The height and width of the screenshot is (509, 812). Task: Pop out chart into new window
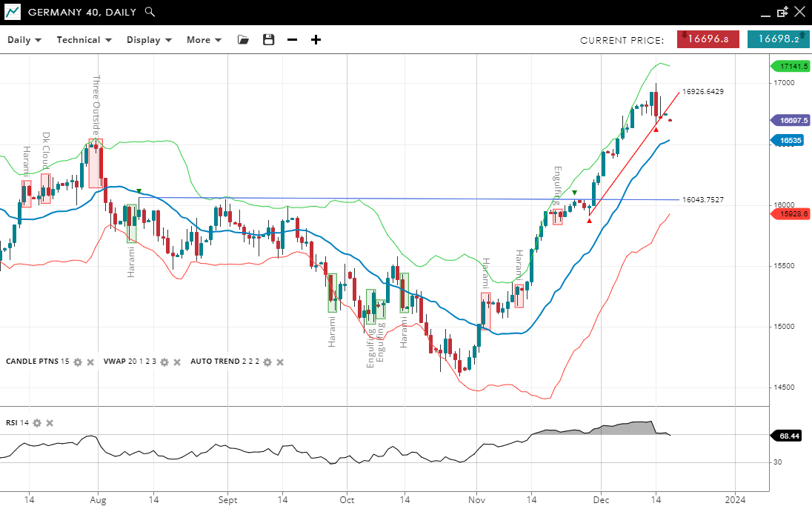click(x=782, y=12)
